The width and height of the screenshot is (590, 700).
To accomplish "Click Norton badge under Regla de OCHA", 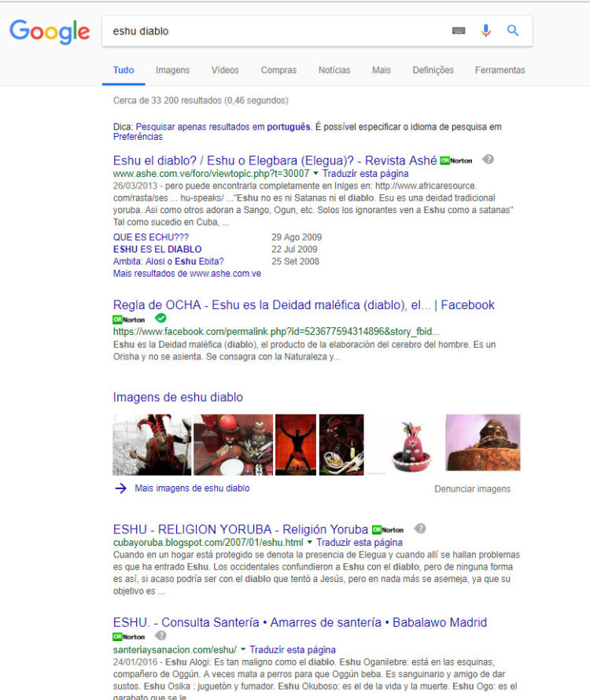I will [129, 319].
